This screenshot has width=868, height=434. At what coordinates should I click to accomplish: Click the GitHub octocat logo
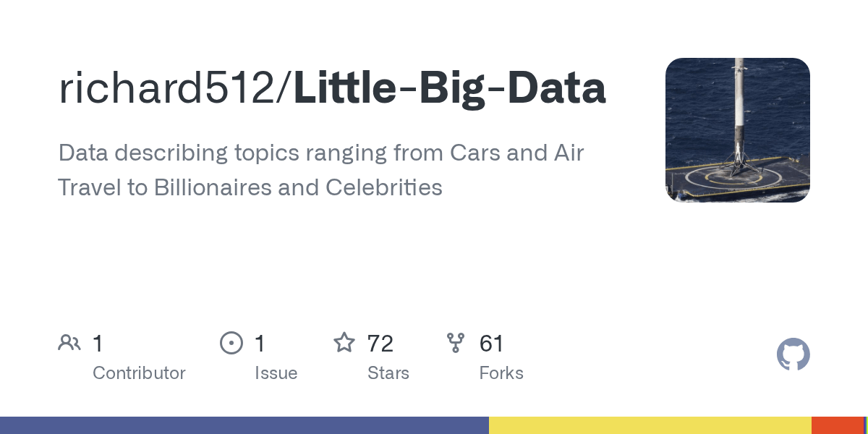pyautogui.click(x=793, y=354)
